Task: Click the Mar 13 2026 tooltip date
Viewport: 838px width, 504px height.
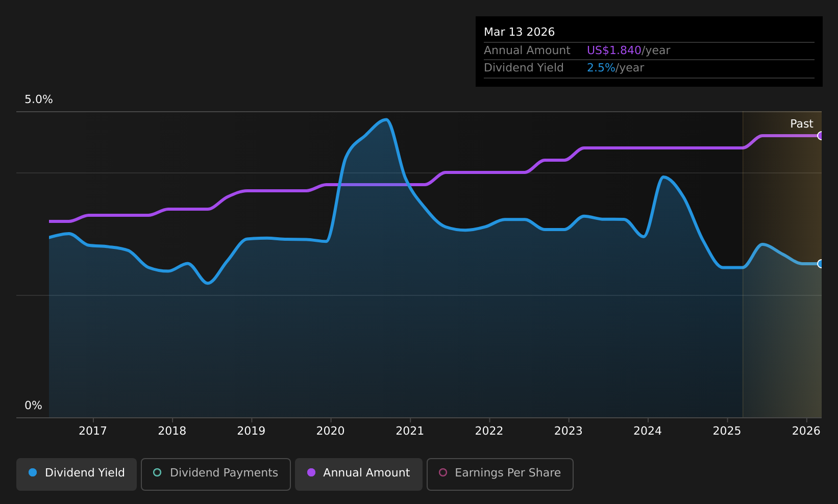Action: point(519,32)
